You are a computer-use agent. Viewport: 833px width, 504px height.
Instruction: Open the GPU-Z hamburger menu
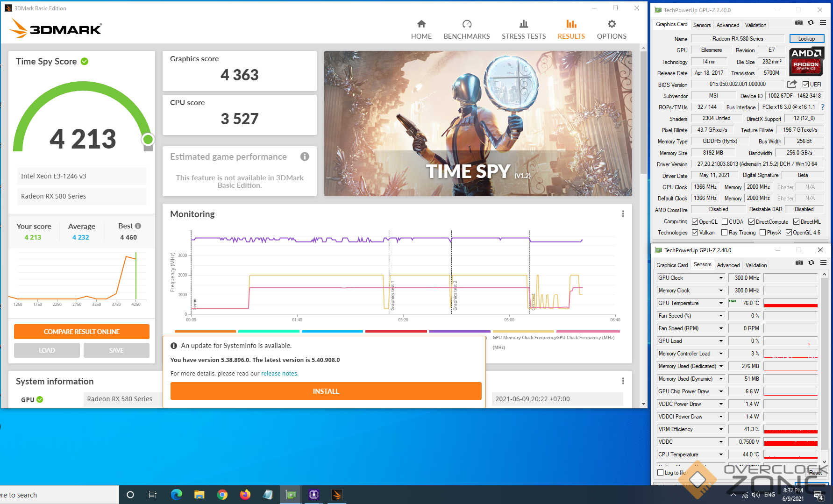823,23
